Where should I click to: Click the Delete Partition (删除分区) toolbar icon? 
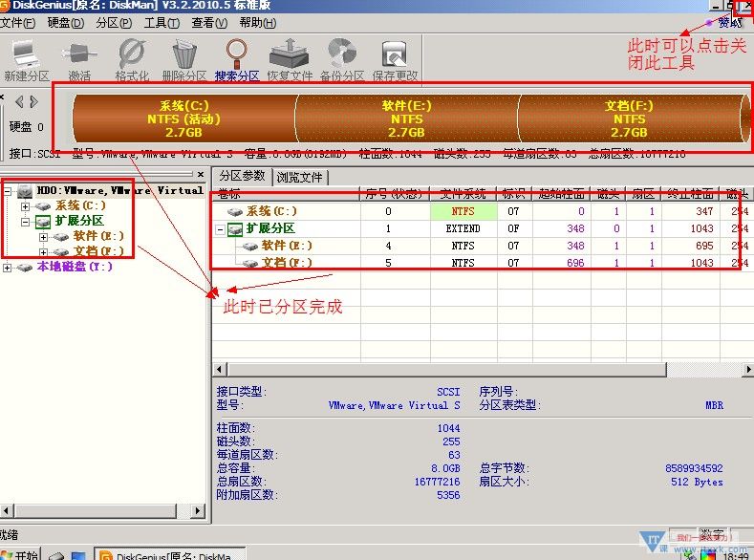(184, 54)
